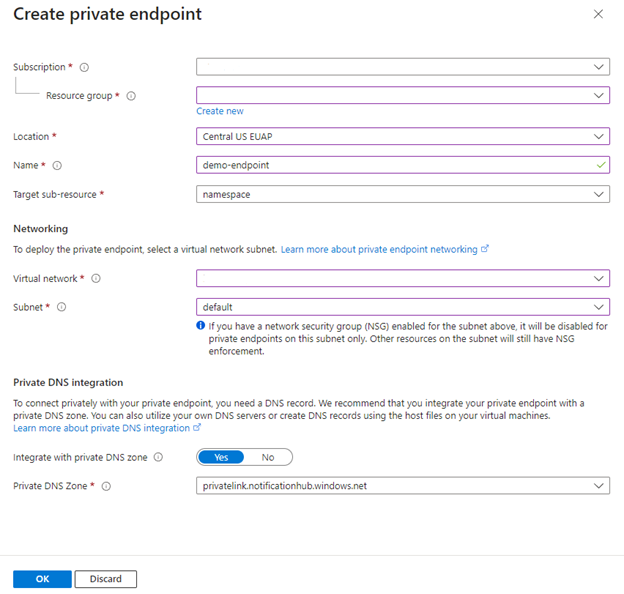This screenshot has width=624, height=594.
Task: Click the Subnet info icon
Action: click(62, 307)
